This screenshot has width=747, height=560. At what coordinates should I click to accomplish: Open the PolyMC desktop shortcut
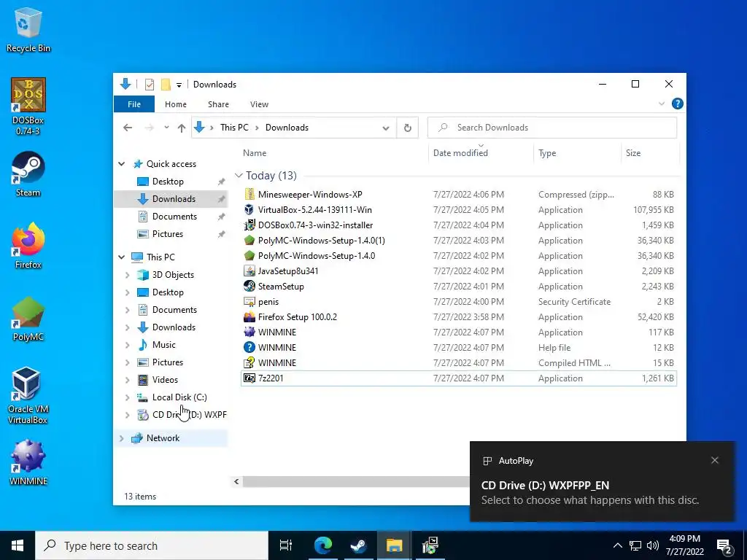click(28, 318)
